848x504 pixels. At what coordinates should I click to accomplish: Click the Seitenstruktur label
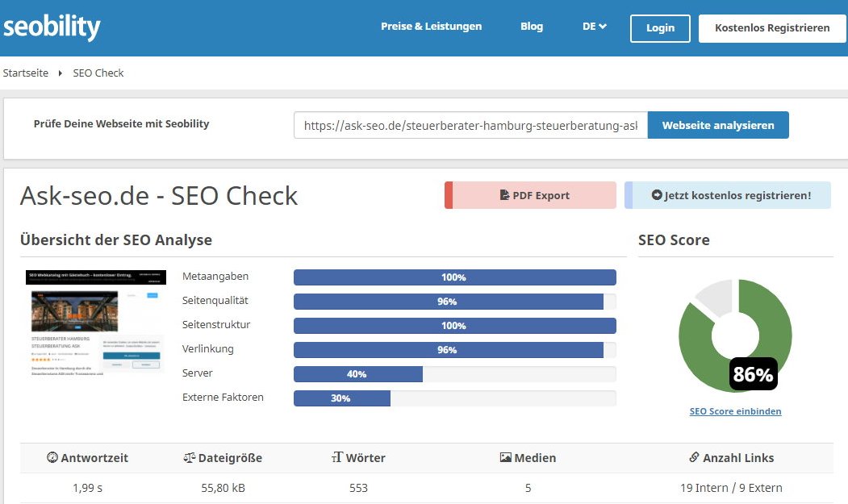tap(215, 324)
